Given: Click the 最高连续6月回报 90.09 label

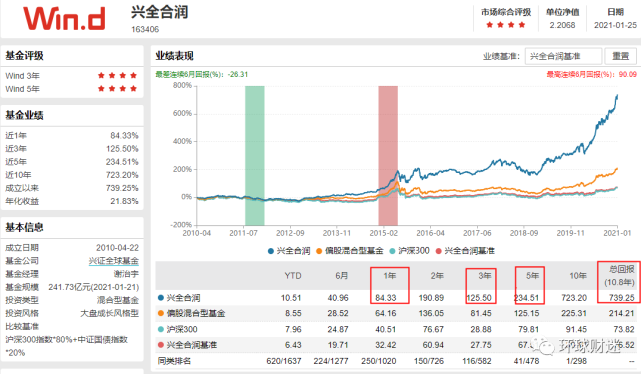Looking at the screenshot, I should tap(592, 74).
